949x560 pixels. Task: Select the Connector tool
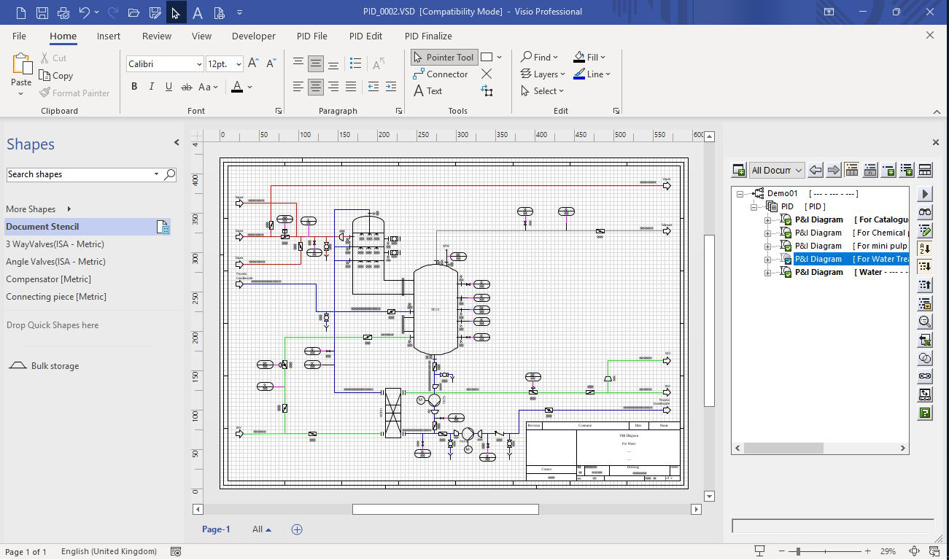[441, 74]
